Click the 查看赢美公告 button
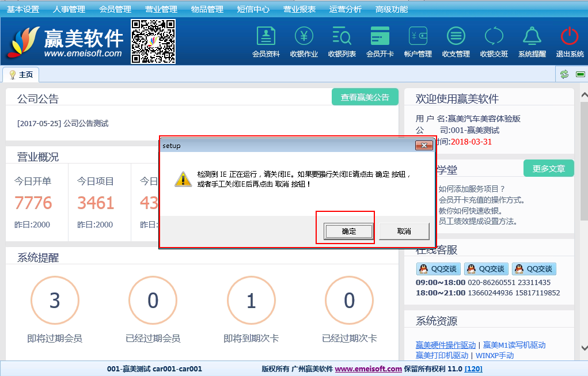The width and height of the screenshot is (588, 376). 365,97
